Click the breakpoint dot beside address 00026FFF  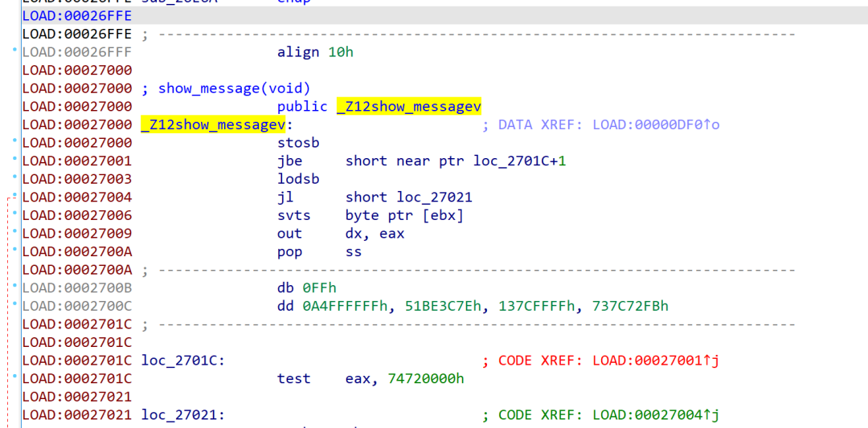pos(14,51)
